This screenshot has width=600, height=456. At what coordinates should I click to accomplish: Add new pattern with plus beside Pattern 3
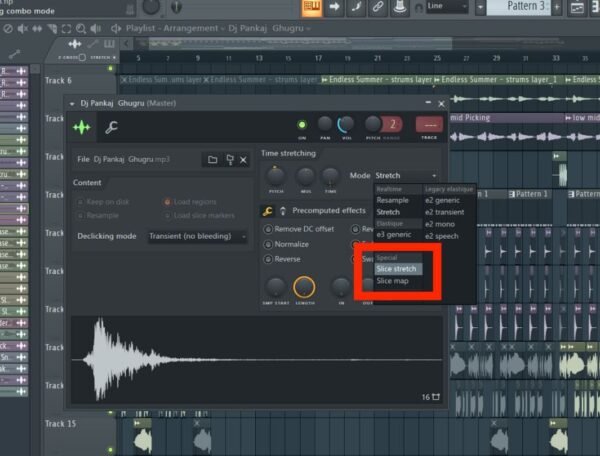(x=557, y=7)
